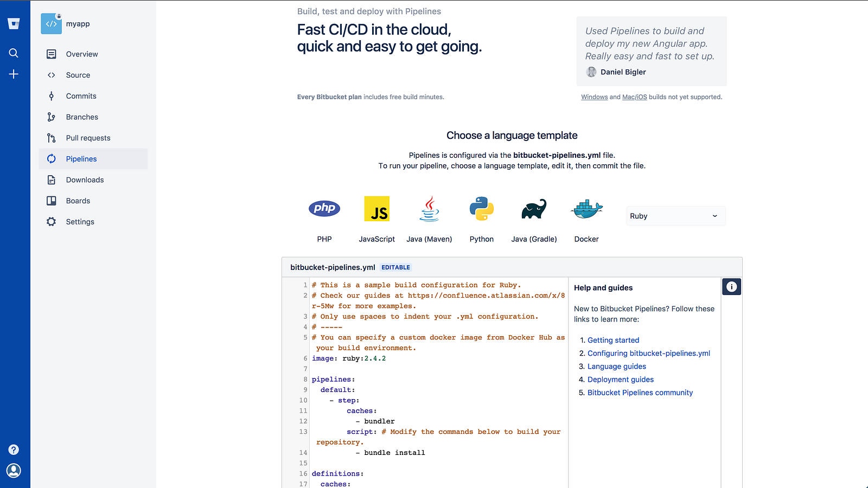Click the Java (Gradle) label
The width and height of the screenshot is (868, 488).
pyautogui.click(x=534, y=239)
